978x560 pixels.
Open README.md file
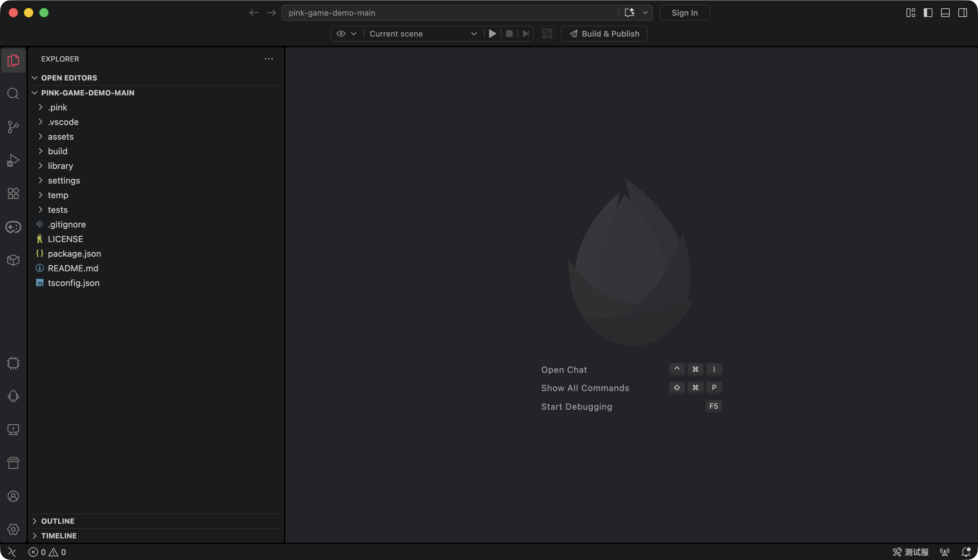pyautogui.click(x=156, y=268)
